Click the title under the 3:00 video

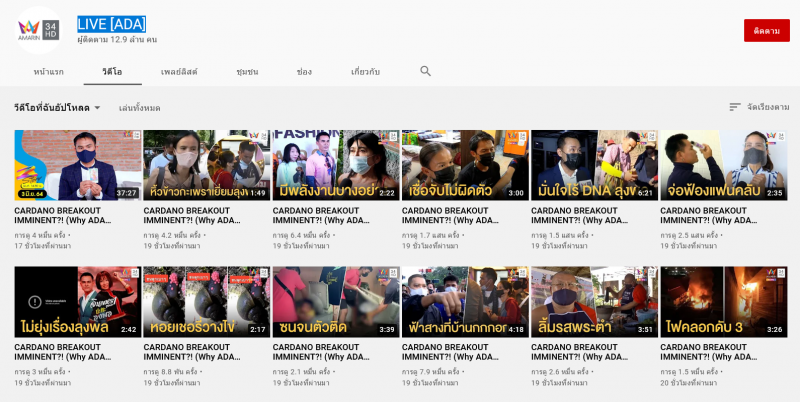465,216
